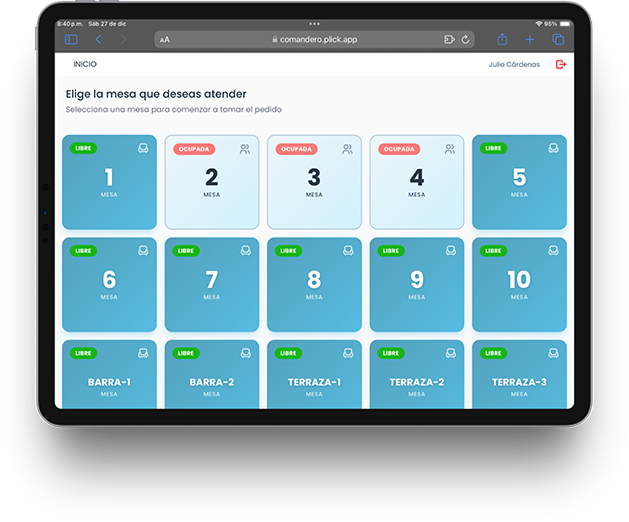Screen dimensions: 629x522
Task: Open occupied table Mesa 3
Action: 314,182
